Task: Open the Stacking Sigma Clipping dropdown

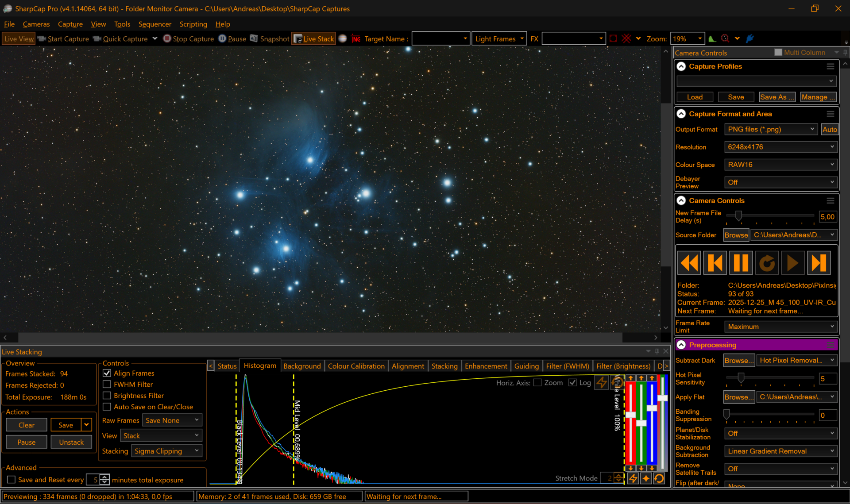Action: (x=167, y=451)
